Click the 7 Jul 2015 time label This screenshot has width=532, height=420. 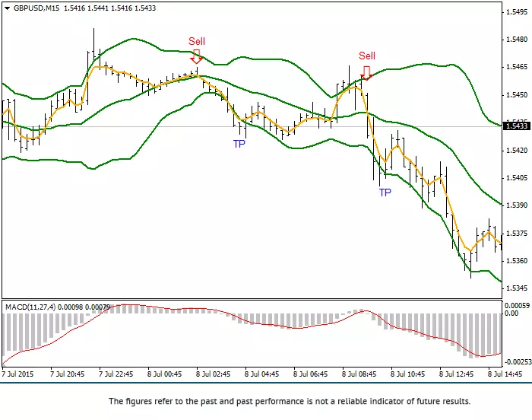17,374
